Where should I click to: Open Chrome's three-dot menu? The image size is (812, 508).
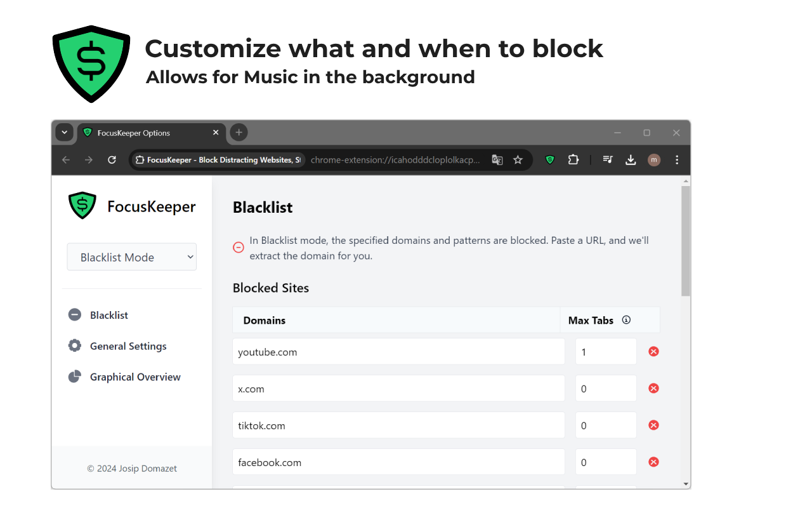click(677, 159)
